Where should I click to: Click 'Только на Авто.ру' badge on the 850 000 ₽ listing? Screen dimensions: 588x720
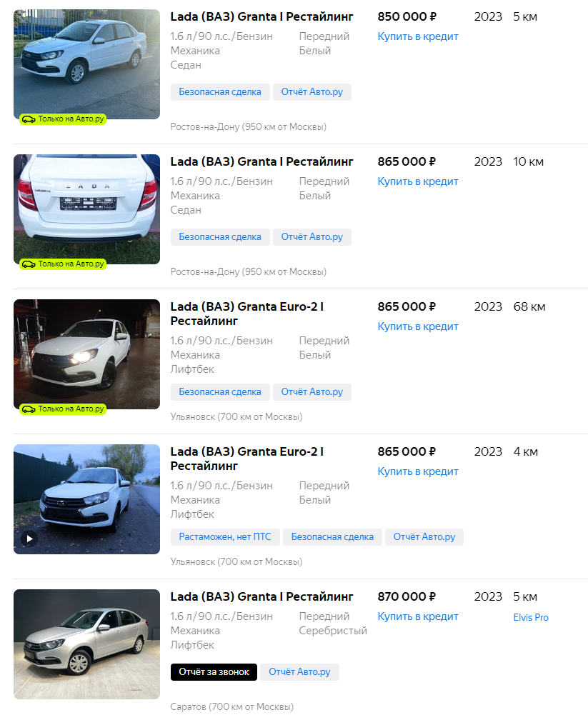[x=64, y=119]
